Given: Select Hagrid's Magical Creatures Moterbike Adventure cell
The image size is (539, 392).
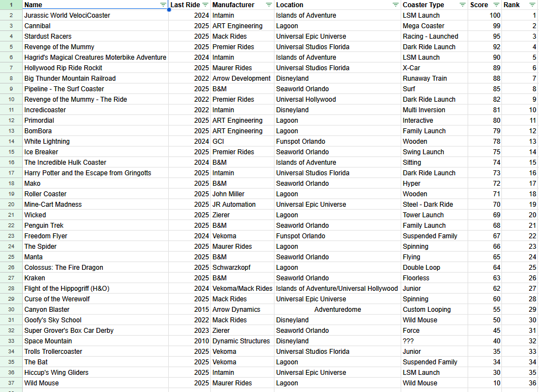Looking at the screenshot, I should (96, 58).
